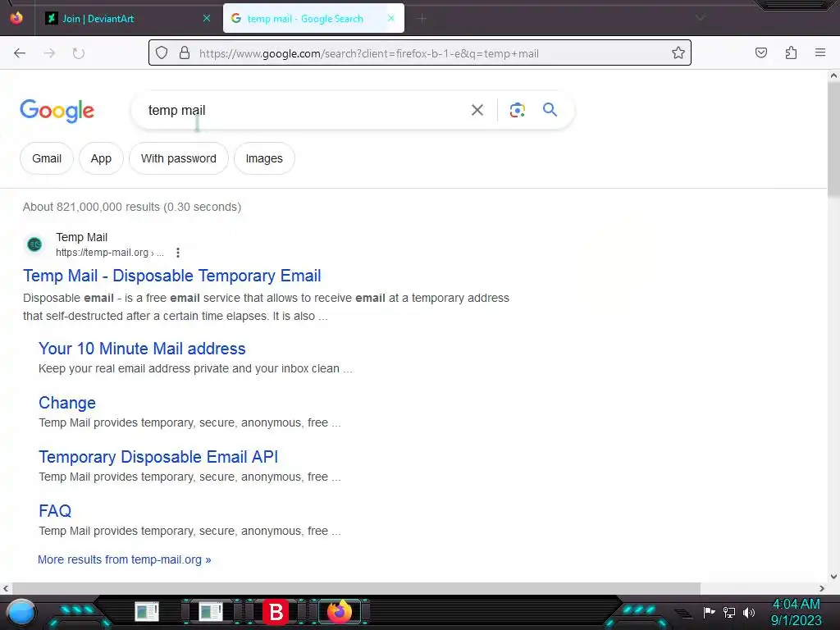This screenshot has width=840, height=630.
Task: Open the new tab plus button
Action: click(422, 19)
